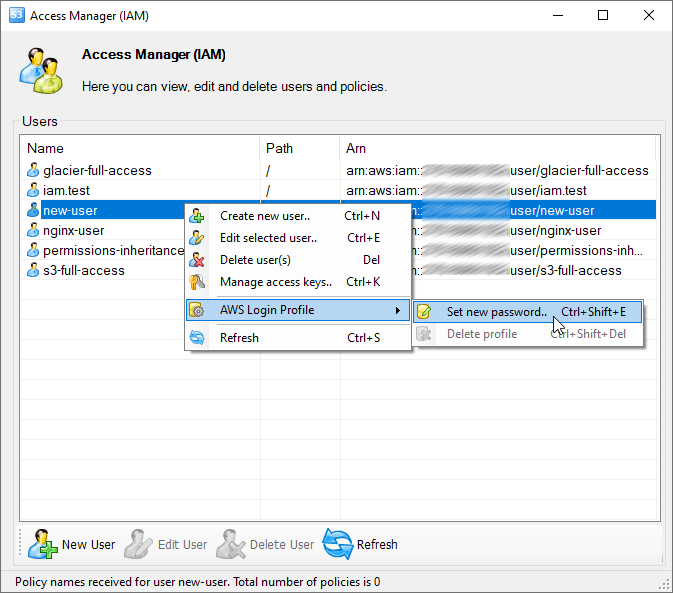Screen dimensions: 673x593
Task: Click the user icon beside iam.test
Action: tap(33, 190)
